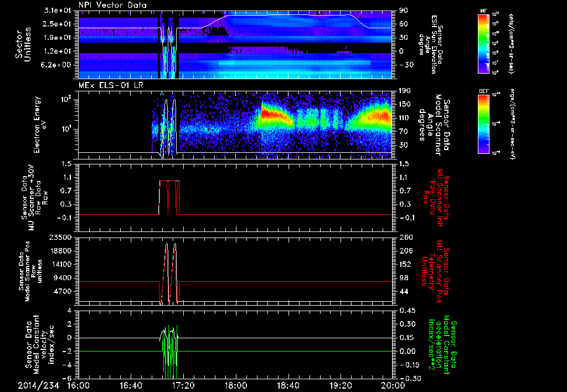Click the green "Model Constant acceleration" label

click(x=442, y=345)
